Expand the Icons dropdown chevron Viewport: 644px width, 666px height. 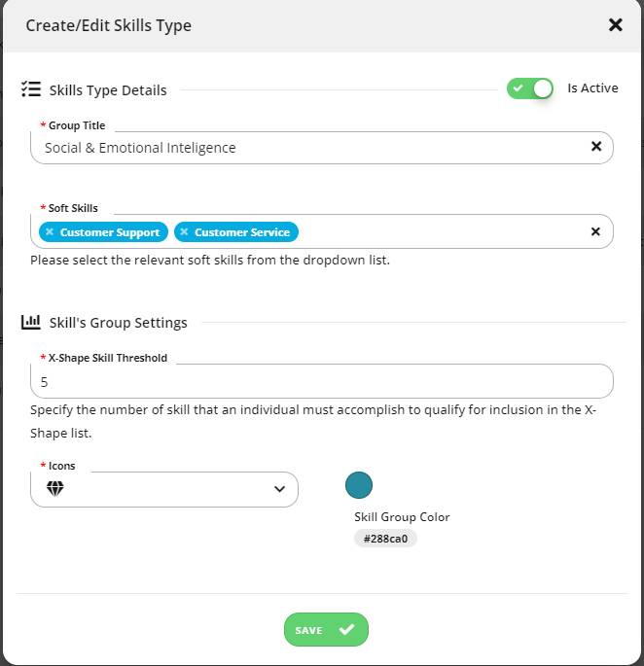pos(279,489)
